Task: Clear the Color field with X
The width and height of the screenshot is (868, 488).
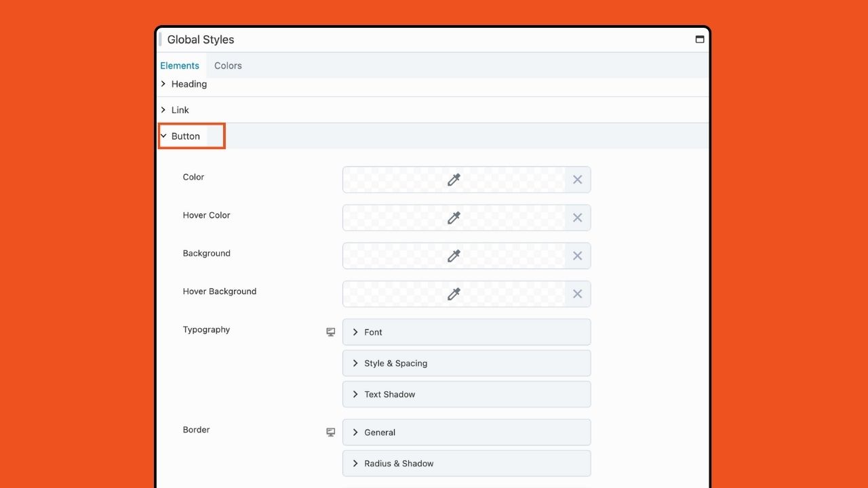Action: click(577, 180)
